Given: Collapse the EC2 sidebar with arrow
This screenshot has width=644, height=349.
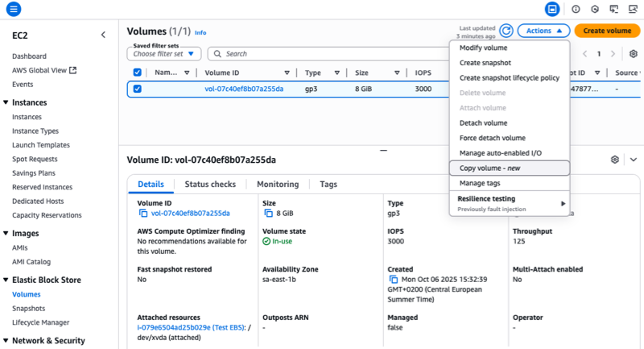Looking at the screenshot, I should [x=103, y=35].
